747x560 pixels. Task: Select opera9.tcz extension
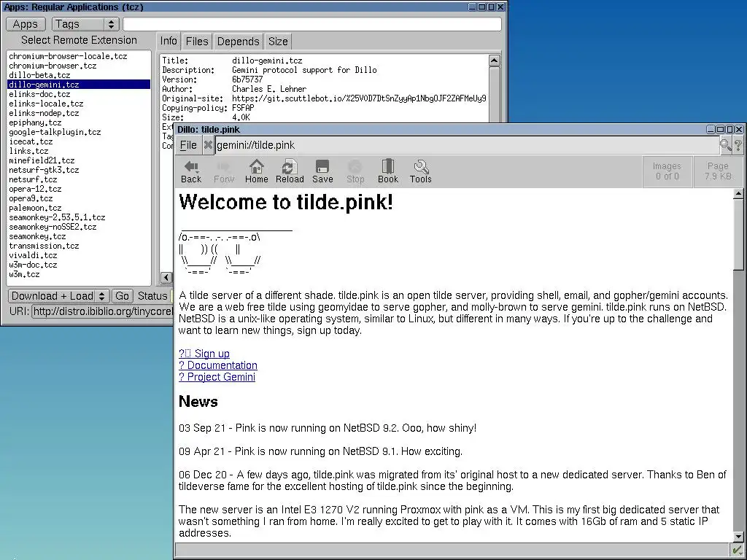tap(79, 198)
